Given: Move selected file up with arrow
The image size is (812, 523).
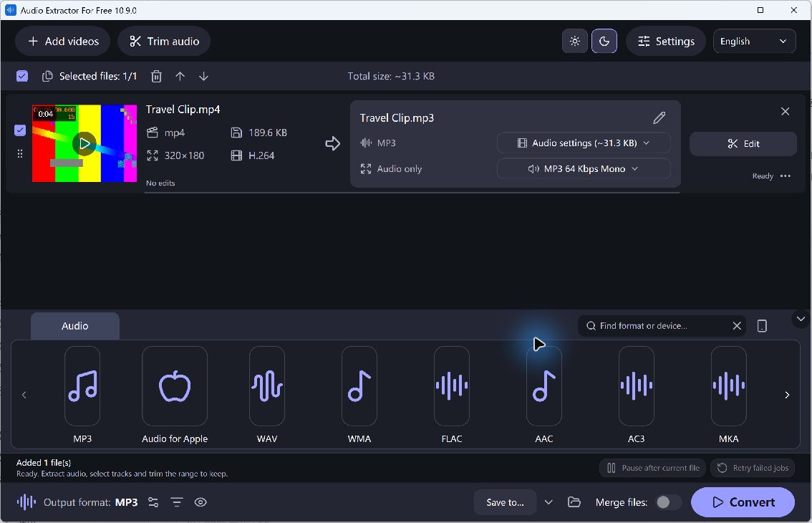Looking at the screenshot, I should [x=180, y=76].
